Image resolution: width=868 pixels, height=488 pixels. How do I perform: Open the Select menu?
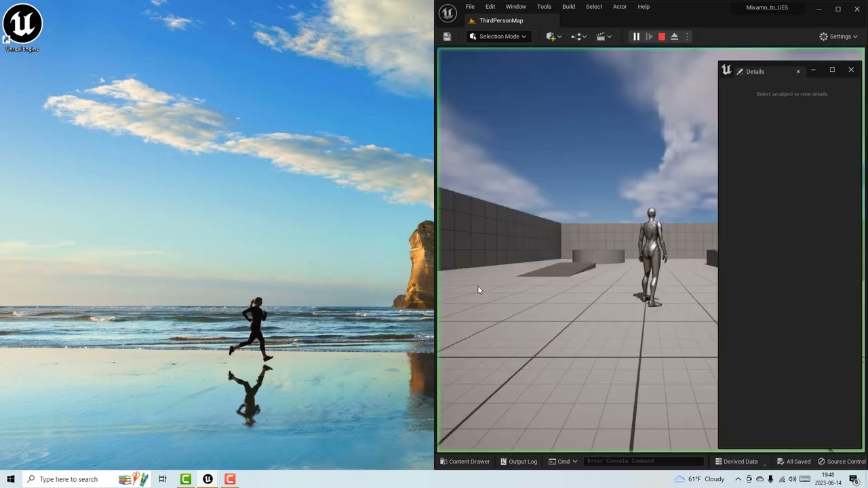[594, 7]
